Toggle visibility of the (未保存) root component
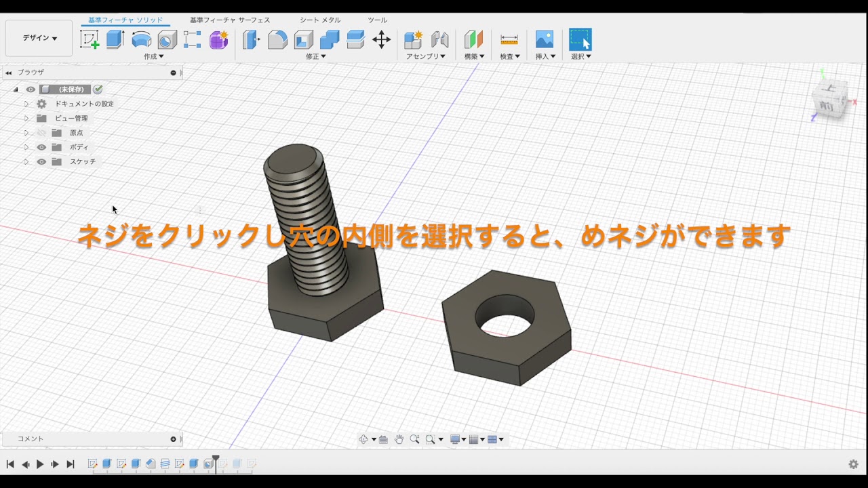 click(31, 89)
